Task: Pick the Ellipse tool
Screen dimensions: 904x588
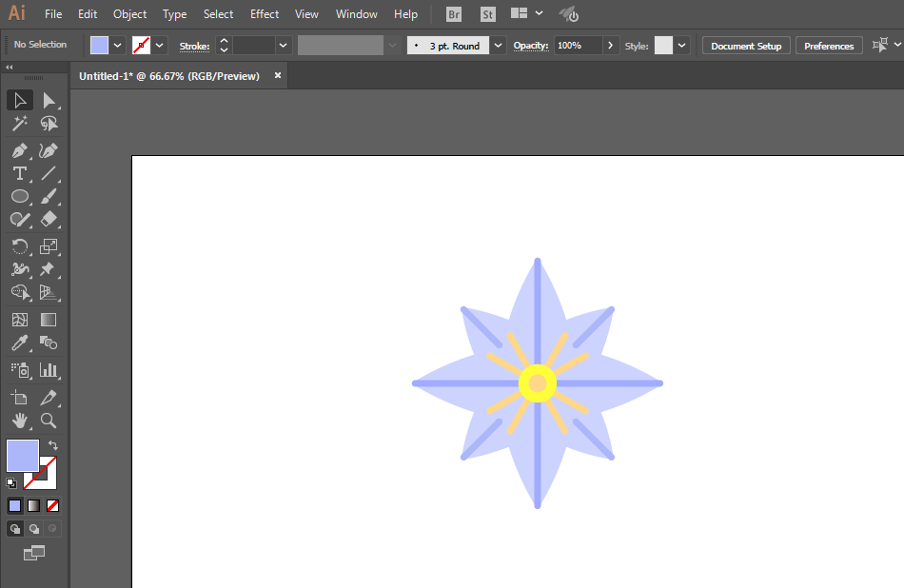Action: [20, 197]
